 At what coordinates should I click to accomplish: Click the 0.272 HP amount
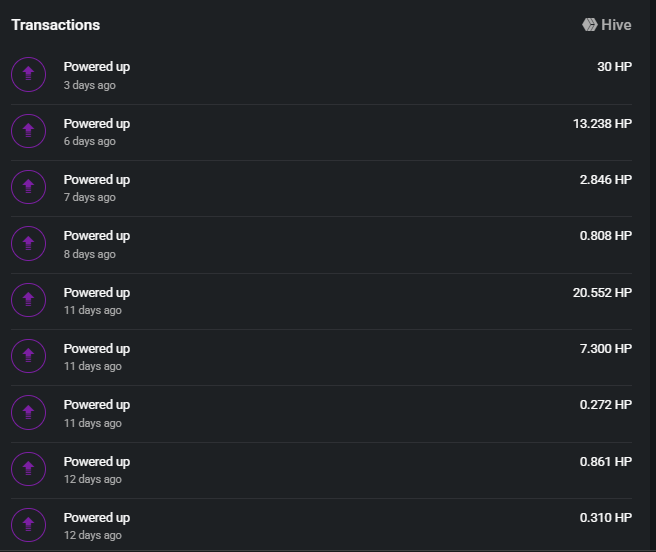click(x=605, y=405)
